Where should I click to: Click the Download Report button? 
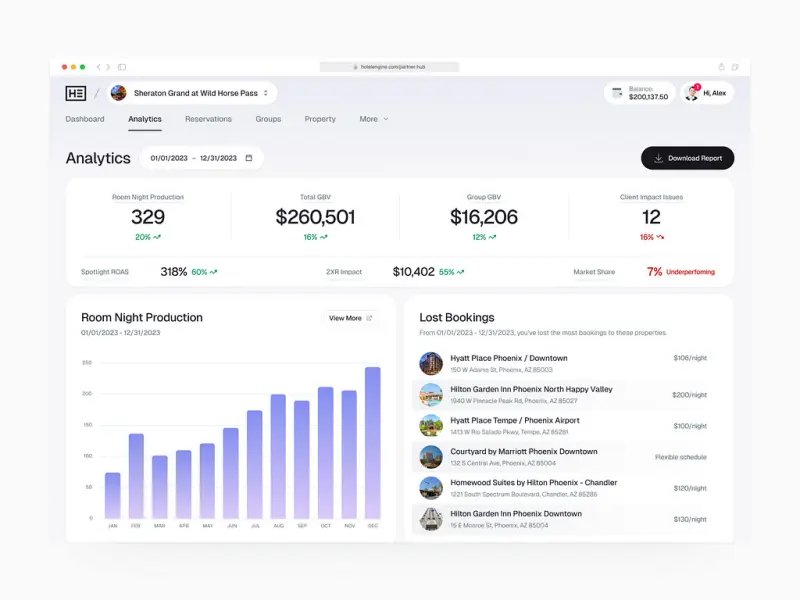687,158
